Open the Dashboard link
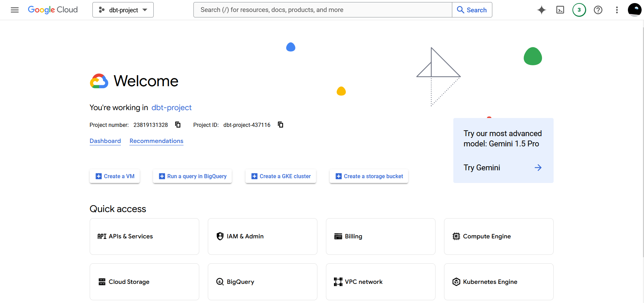Viewport: 644px width, 303px height. pos(105,141)
